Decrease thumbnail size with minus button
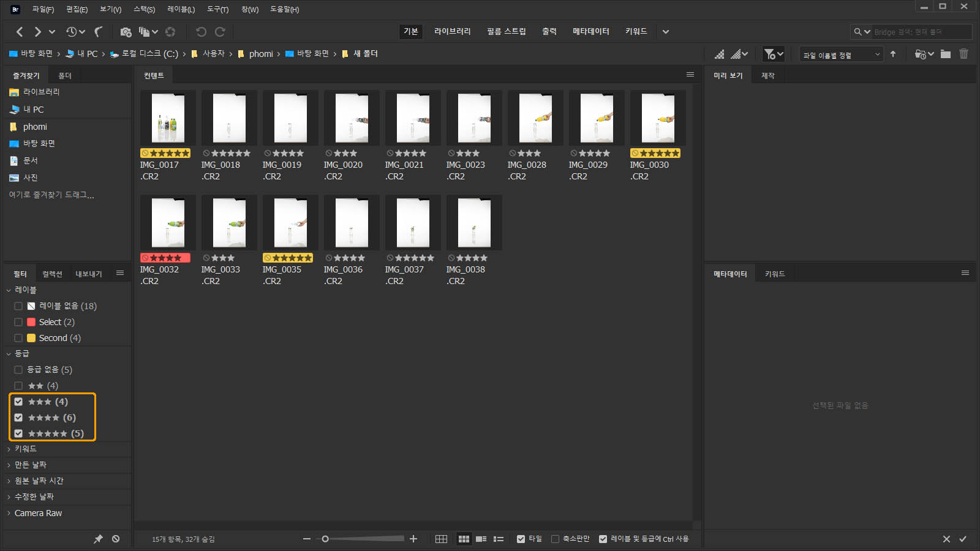Viewport: 980px width, 551px height. coord(307,539)
